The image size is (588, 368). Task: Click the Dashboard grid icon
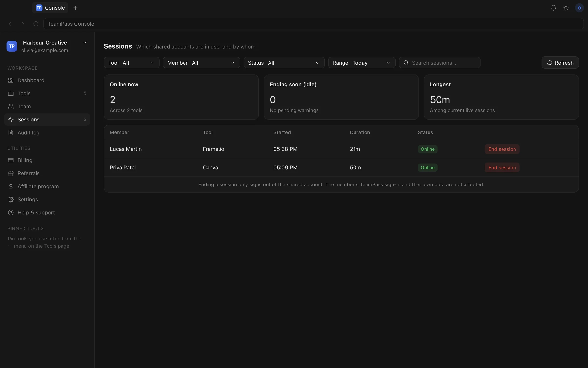pos(11,80)
